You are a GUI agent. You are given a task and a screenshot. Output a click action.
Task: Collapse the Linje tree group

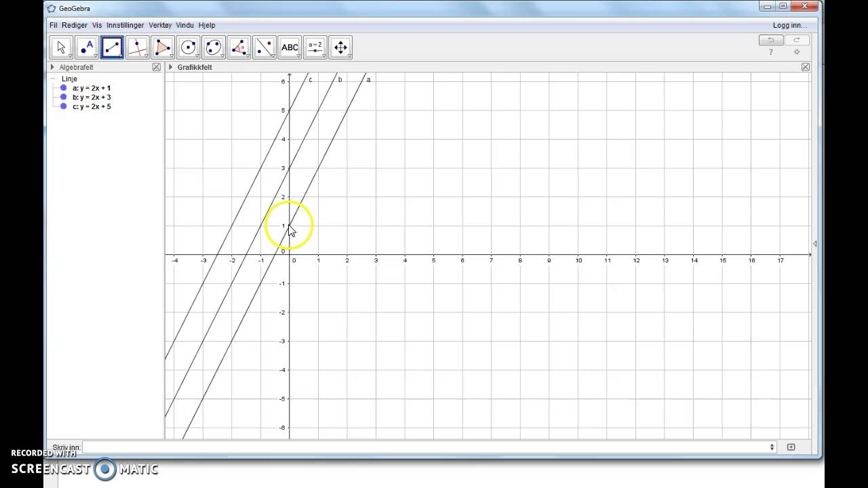[x=54, y=79]
